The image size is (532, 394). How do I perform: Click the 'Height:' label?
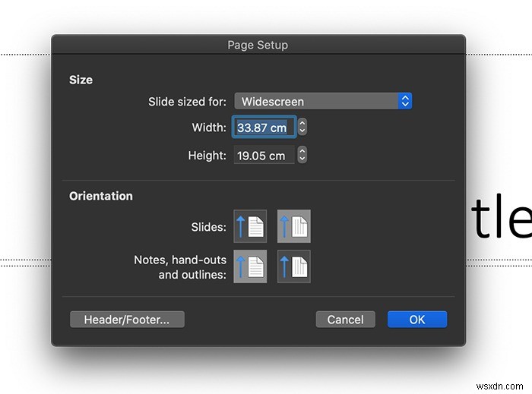point(207,156)
